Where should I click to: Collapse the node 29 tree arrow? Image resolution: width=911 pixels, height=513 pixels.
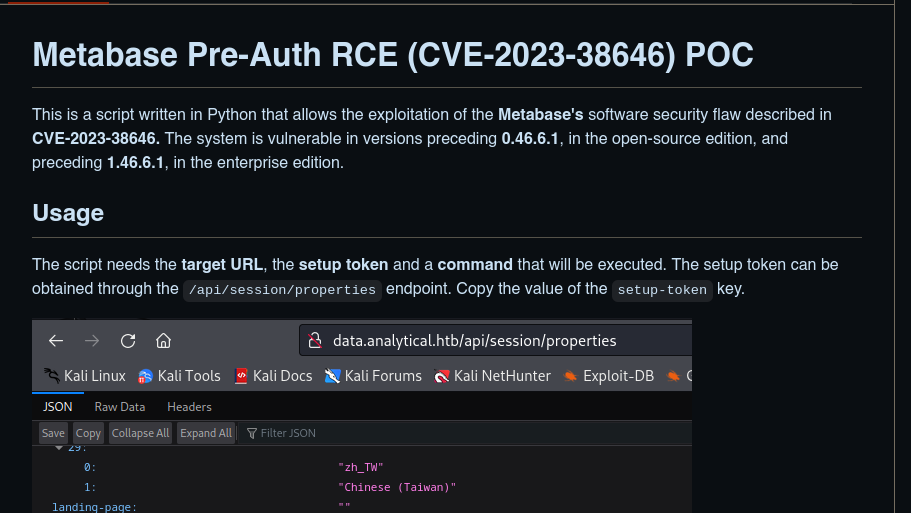coord(59,447)
